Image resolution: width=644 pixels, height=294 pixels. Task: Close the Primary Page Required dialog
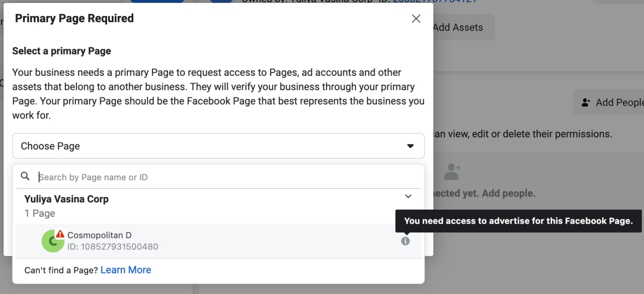click(416, 19)
